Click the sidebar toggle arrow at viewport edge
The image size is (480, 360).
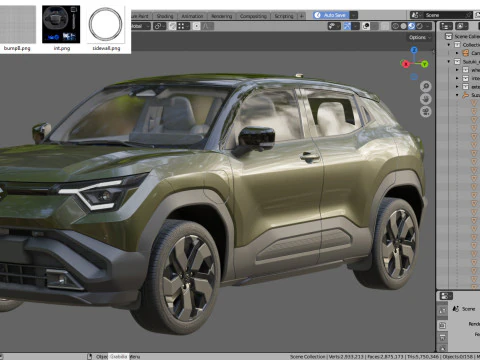click(x=433, y=52)
